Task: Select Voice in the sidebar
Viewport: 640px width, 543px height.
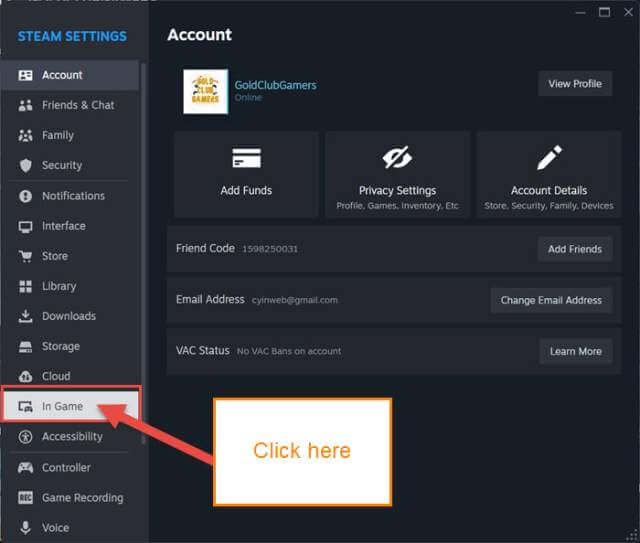Action: coord(70,527)
